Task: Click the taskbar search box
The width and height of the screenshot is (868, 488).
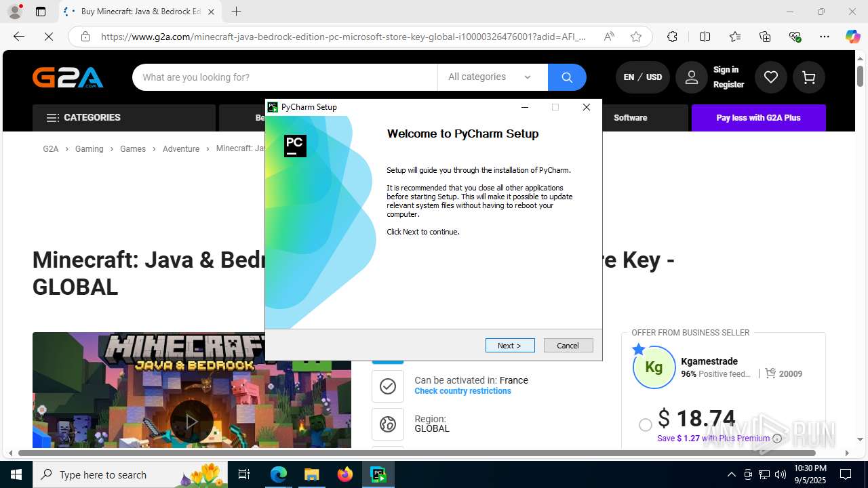Action: pyautogui.click(x=130, y=474)
